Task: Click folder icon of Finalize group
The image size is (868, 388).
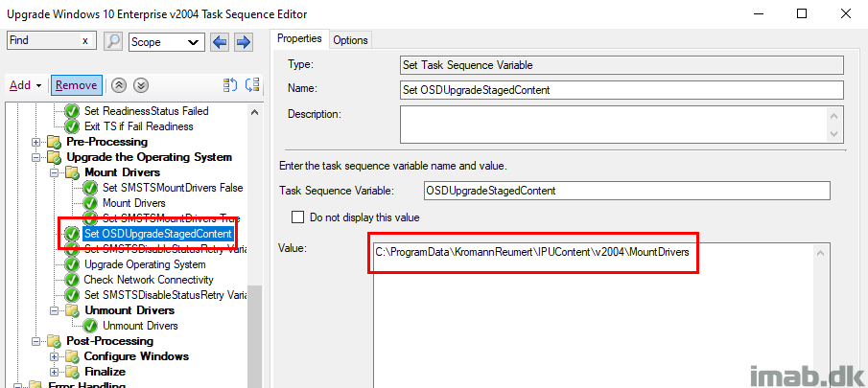Action: (73, 372)
